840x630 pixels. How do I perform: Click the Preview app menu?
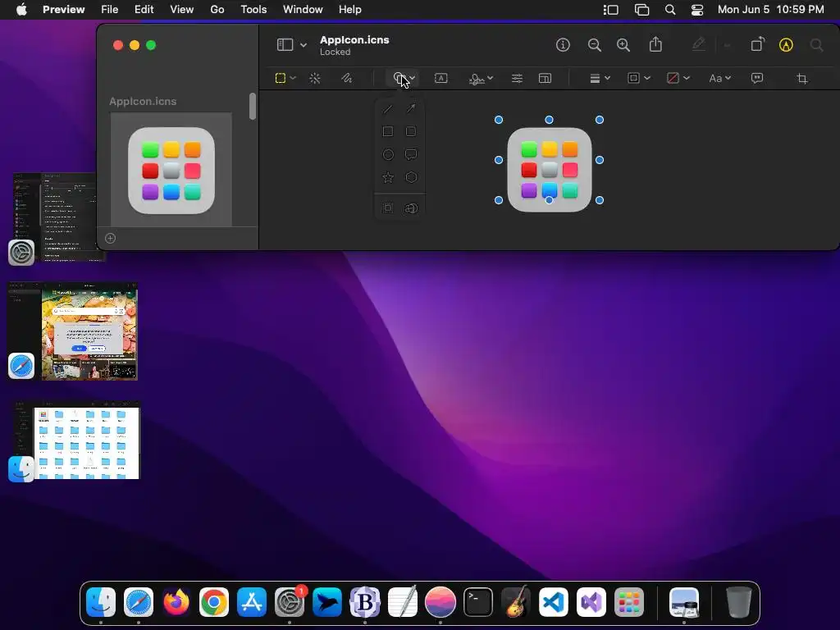point(63,10)
